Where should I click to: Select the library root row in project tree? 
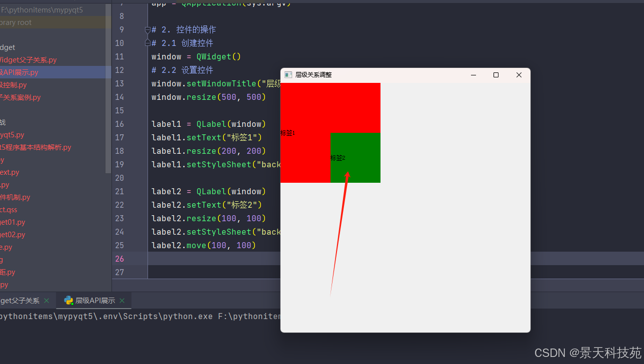tap(55, 22)
